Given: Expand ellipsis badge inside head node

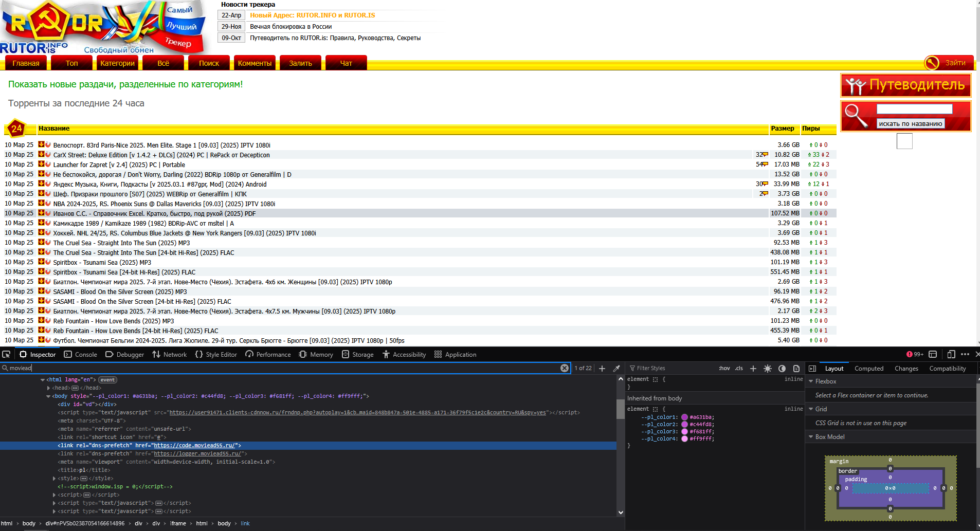Looking at the screenshot, I should click(x=75, y=388).
